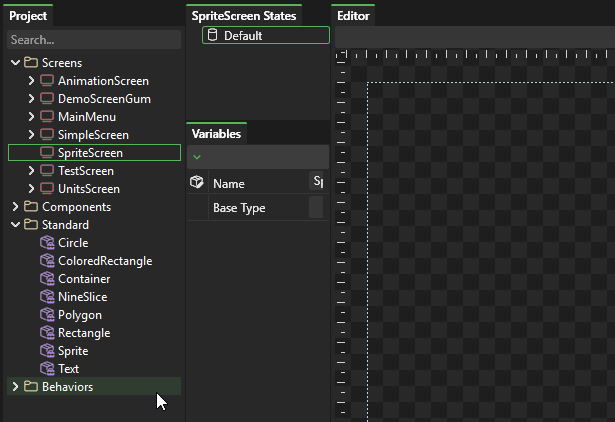The image size is (615, 422).
Task: Click the Sprite standard element icon
Action: click(47, 351)
